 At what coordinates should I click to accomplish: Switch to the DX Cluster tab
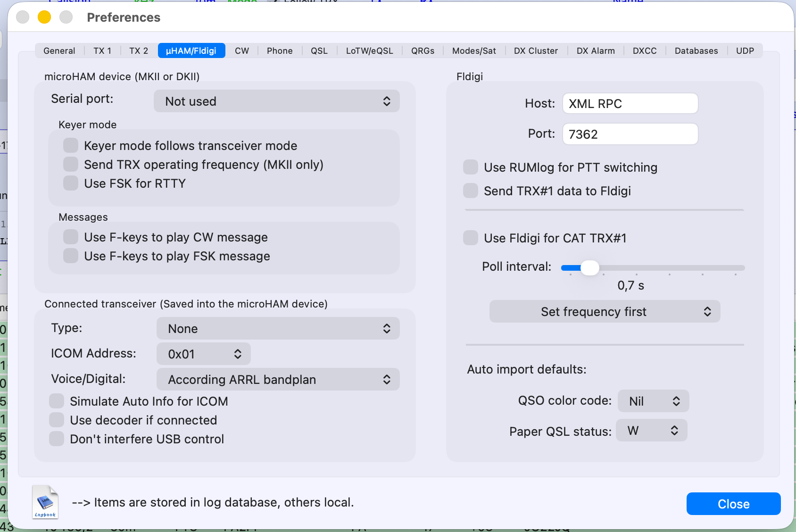point(536,51)
